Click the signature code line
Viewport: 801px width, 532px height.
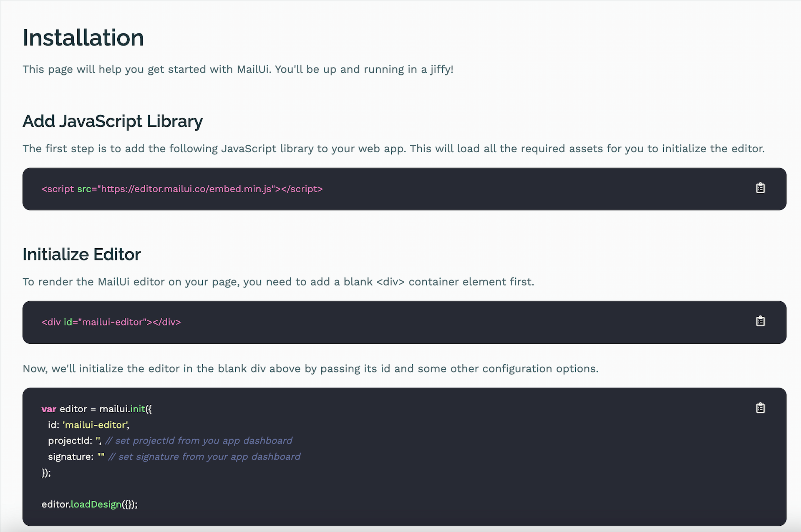click(x=174, y=456)
